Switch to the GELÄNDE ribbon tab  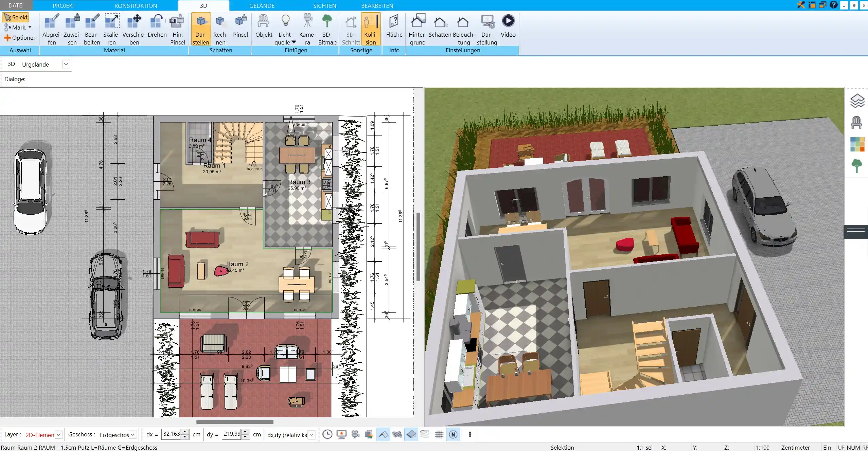pos(262,5)
